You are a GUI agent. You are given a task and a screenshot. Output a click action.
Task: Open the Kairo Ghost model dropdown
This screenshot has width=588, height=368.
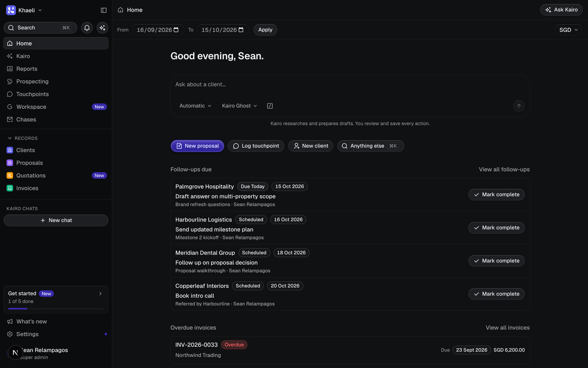tap(239, 106)
